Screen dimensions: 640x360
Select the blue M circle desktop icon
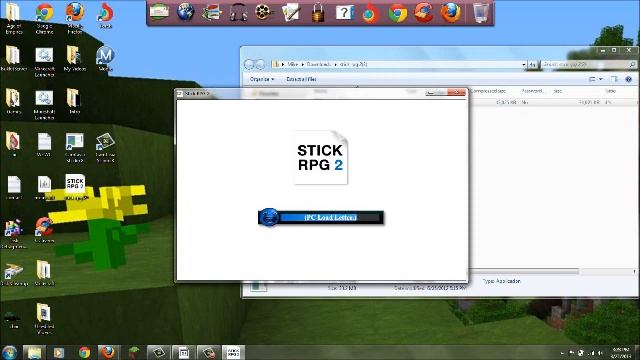[105, 59]
